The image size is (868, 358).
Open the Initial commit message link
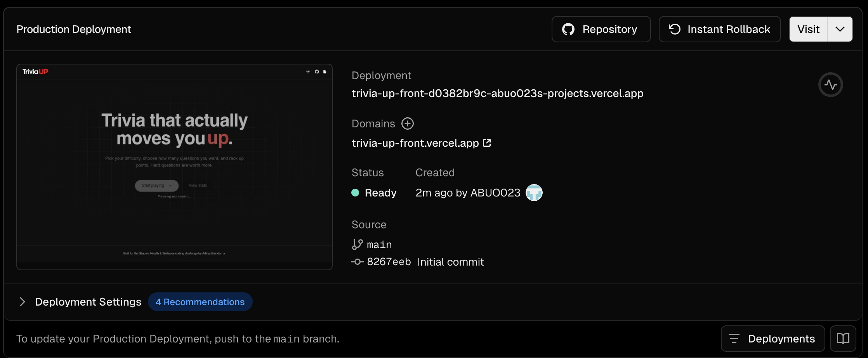[450, 262]
